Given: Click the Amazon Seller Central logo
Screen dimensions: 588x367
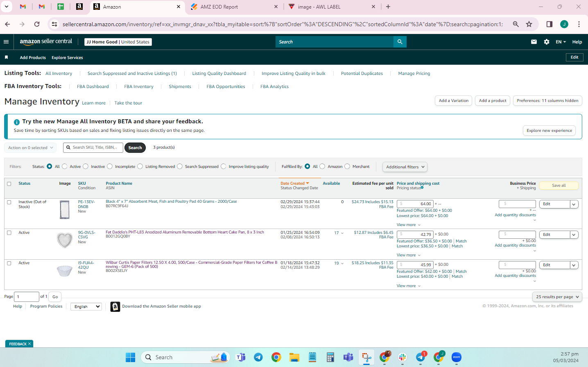Looking at the screenshot, I should coord(46,41).
